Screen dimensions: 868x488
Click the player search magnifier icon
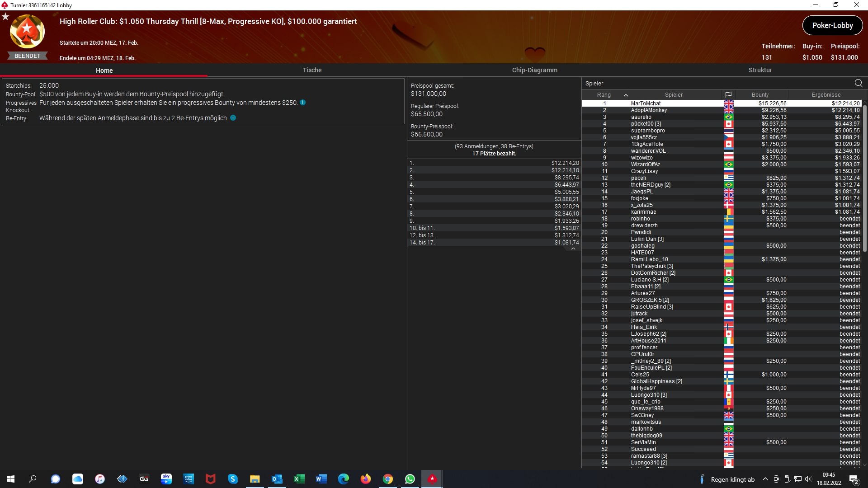tap(858, 83)
